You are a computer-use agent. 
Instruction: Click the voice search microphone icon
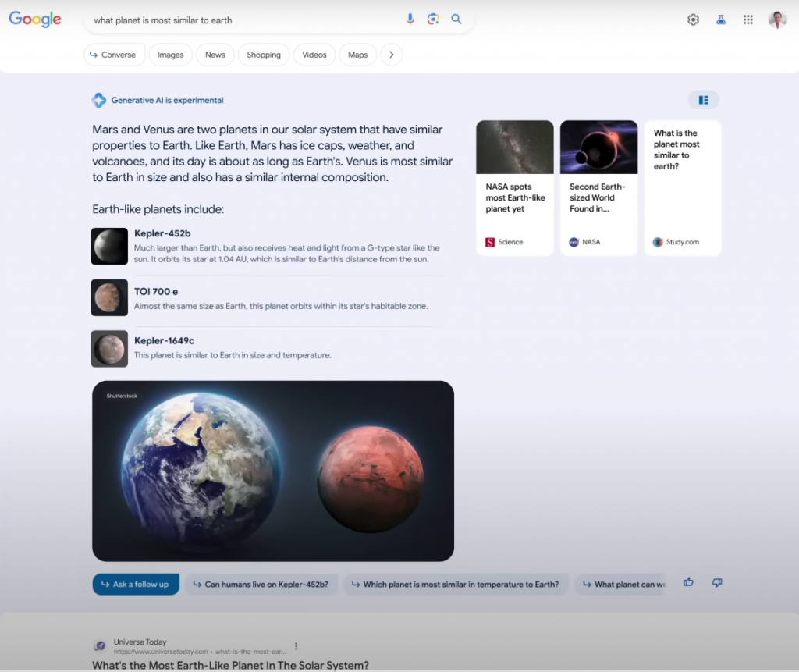pyautogui.click(x=410, y=20)
